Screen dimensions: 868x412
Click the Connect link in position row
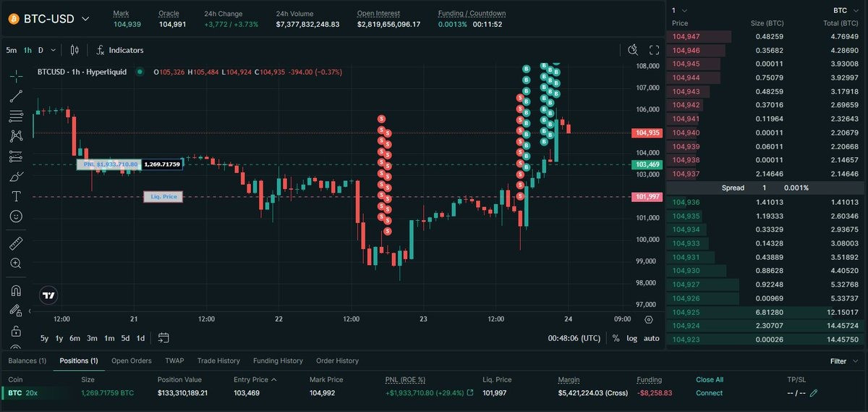point(709,393)
